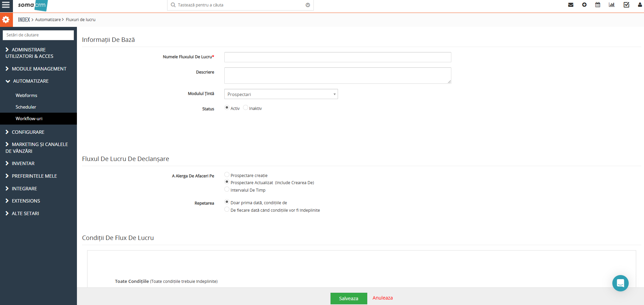Click the green Salveaza button

click(349, 299)
